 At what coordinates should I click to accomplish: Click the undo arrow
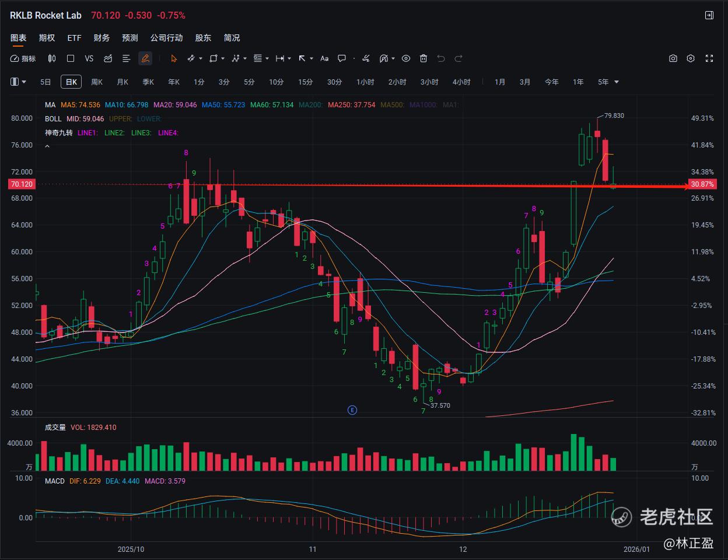(441, 58)
